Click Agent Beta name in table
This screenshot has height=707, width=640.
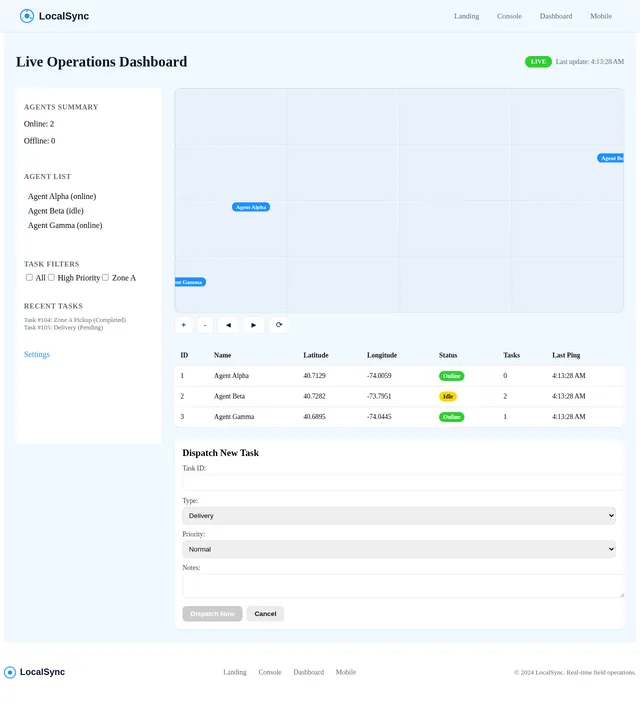[x=229, y=396]
